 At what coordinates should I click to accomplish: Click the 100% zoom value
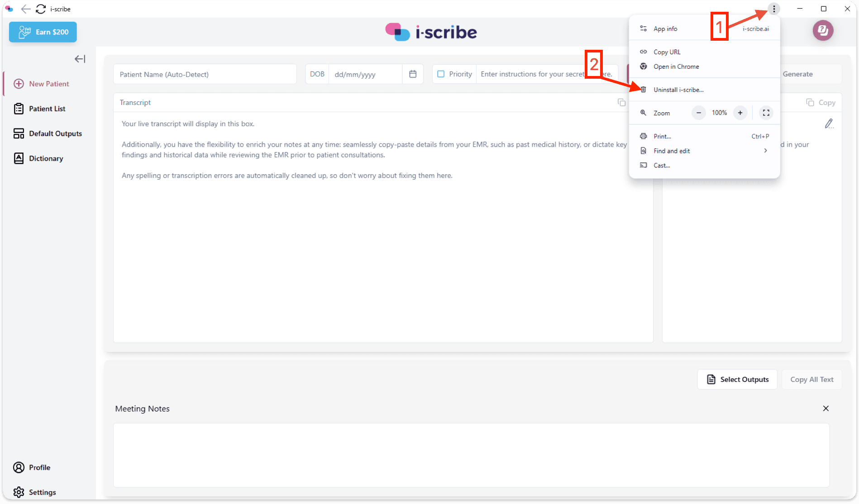coord(719,113)
